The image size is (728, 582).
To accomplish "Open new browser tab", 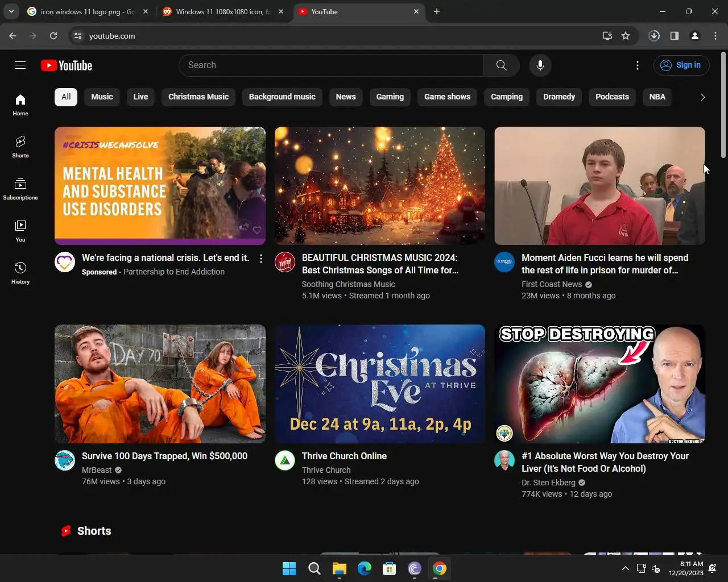I will [x=437, y=11].
